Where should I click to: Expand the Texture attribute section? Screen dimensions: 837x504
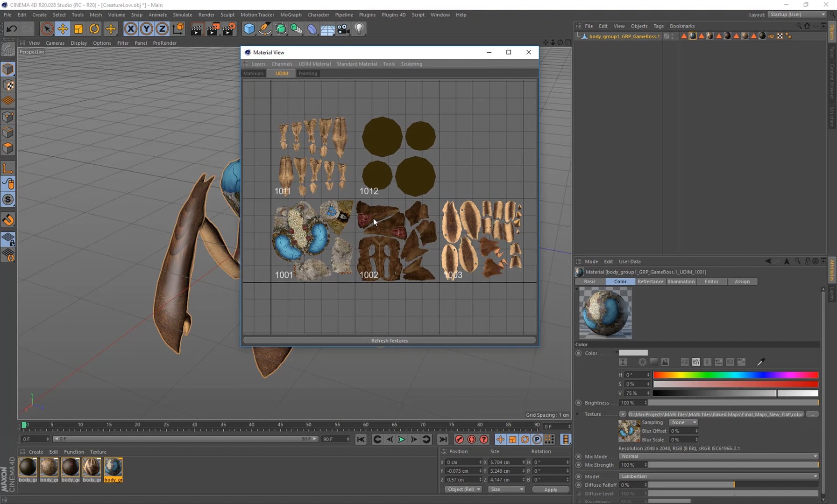(578, 414)
